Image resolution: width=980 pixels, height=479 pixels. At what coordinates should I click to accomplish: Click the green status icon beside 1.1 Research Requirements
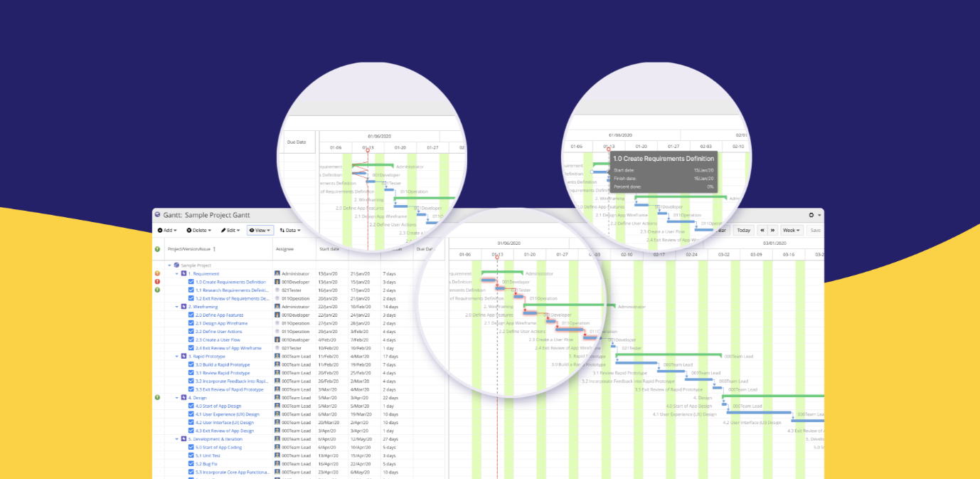(x=157, y=290)
